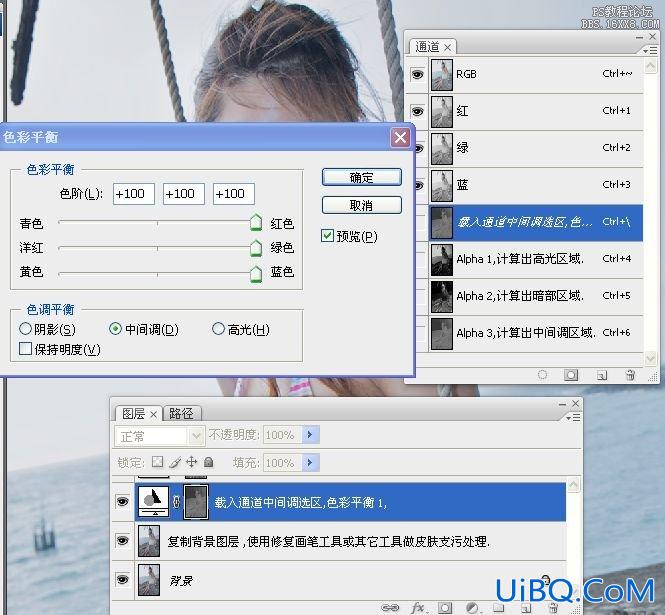This screenshot has width=665, height=615.
Task: Select 阴影 radio button
Action: [25, 329]
